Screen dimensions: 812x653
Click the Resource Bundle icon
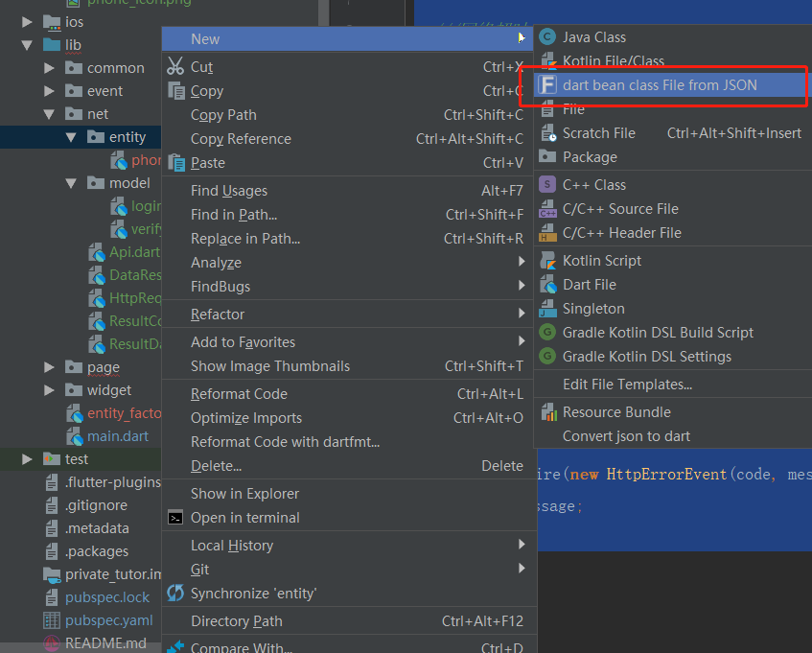coord(548,411)
